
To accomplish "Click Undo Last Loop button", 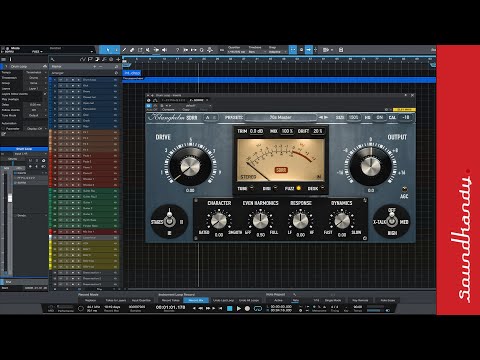I will pos(223,300).
